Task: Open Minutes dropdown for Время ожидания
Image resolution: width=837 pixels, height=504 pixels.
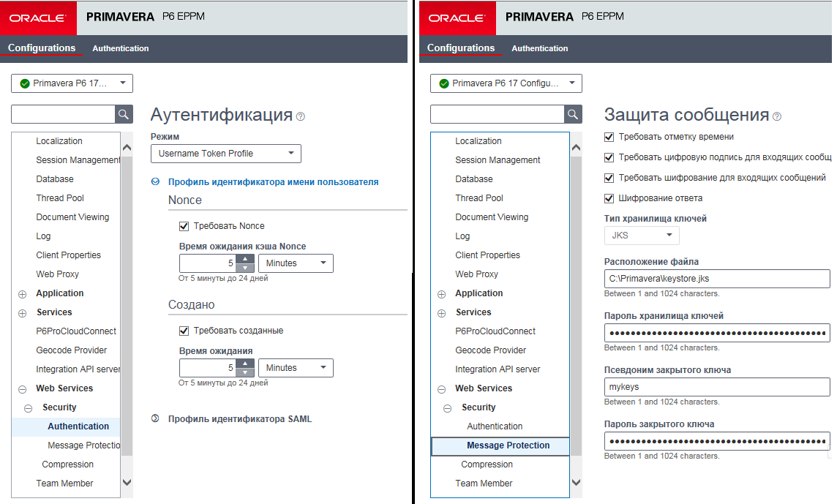Action: coord(296,368)
